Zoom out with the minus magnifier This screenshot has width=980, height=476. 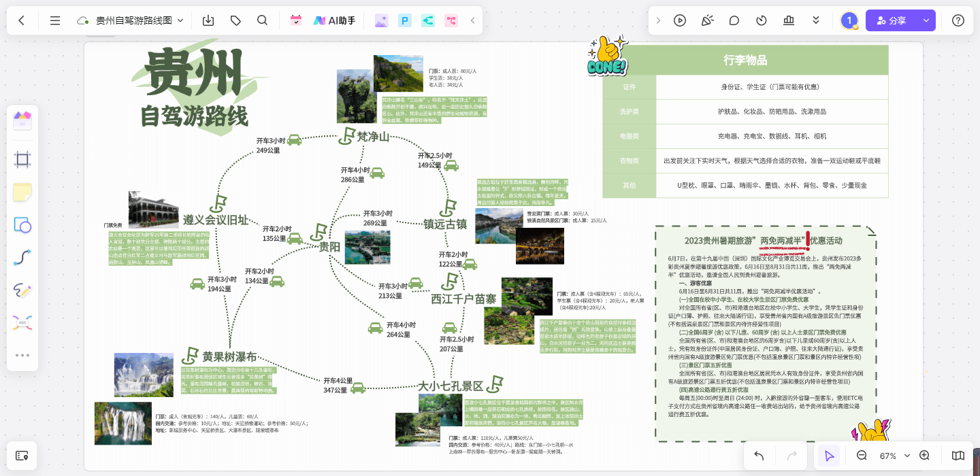(x=862, y=456)
